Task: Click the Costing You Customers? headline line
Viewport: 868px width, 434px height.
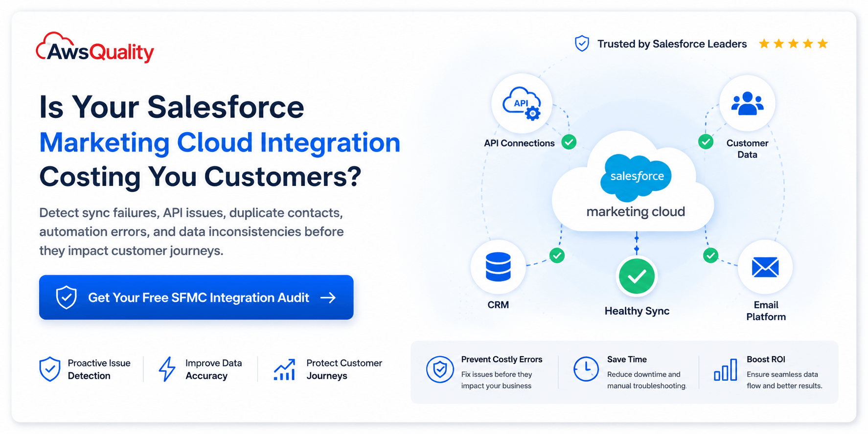Action: [x=200, y=177]
